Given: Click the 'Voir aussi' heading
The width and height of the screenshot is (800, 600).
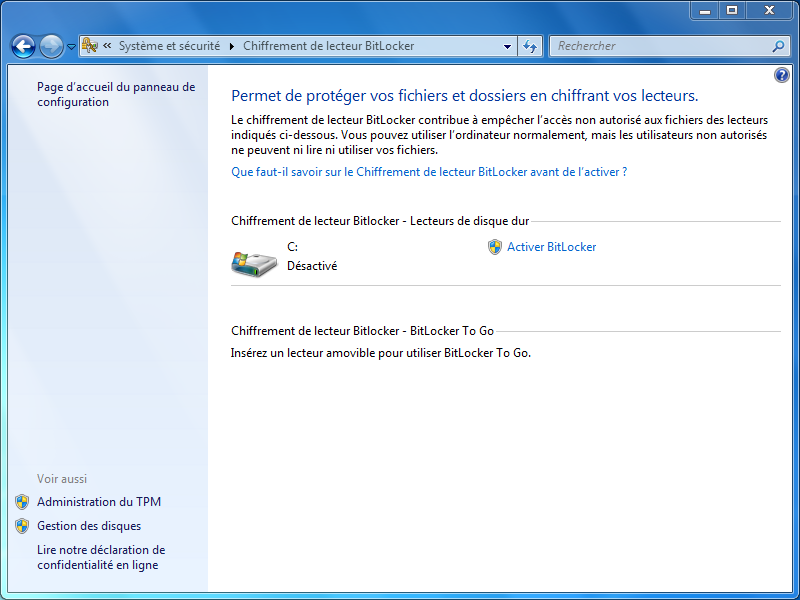Looking at the screenshot, I should (x=62, y=479).
